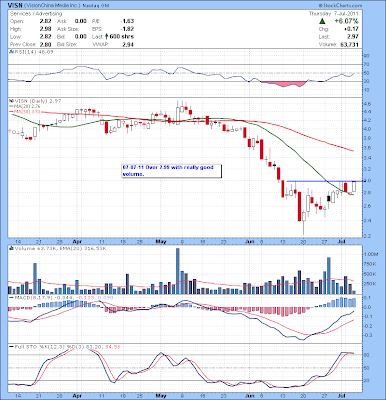
Task: Select the VisionChina Media Inc. company name
Action: [53, 6]
